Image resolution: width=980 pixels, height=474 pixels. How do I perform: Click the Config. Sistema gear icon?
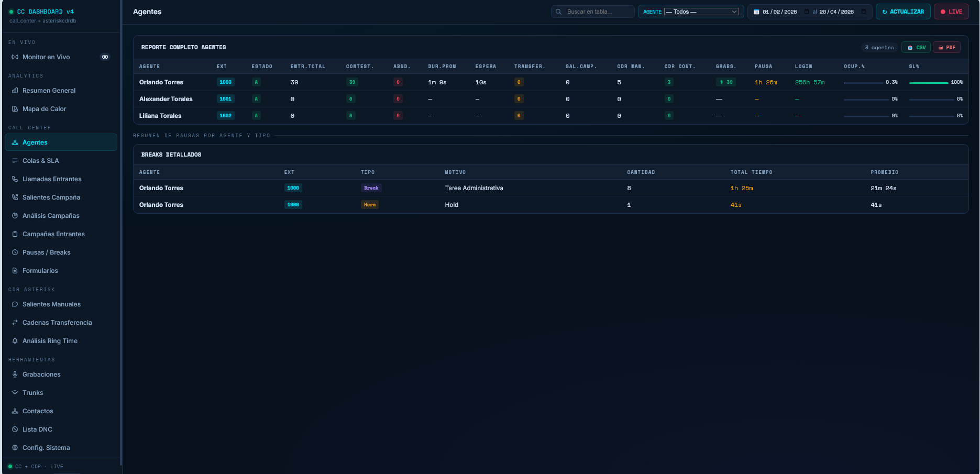pyautogui.click(x=15, y=448)
